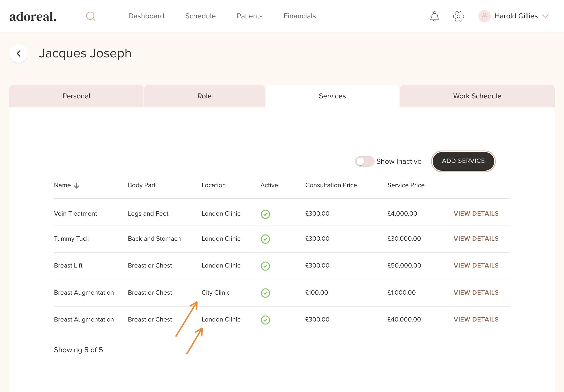Viewport: 564px width, 392px height.
Task: Click the City Clinic row active check
Action: (265, 293)
